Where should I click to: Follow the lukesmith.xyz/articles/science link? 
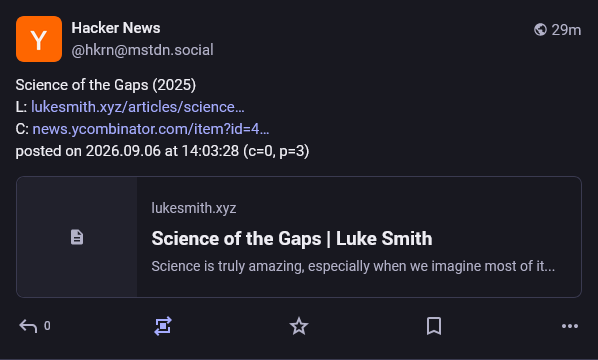pos(138,107)
